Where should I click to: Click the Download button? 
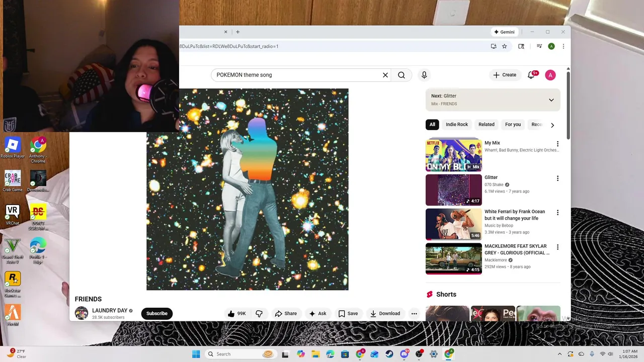click(x=385, y=313)
